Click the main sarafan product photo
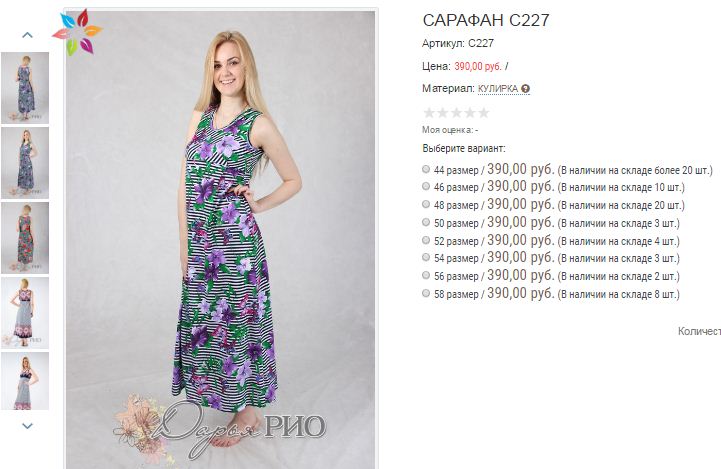 220,239
